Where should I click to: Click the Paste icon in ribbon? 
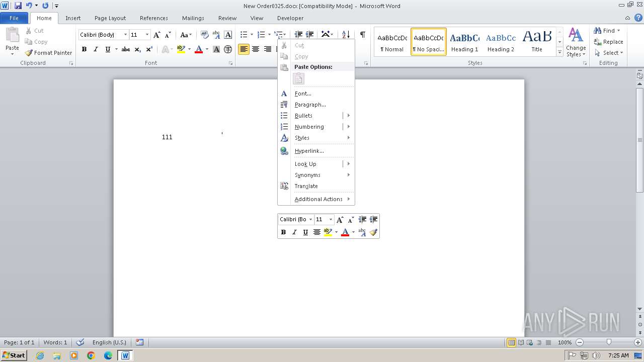tap(12, 35)
